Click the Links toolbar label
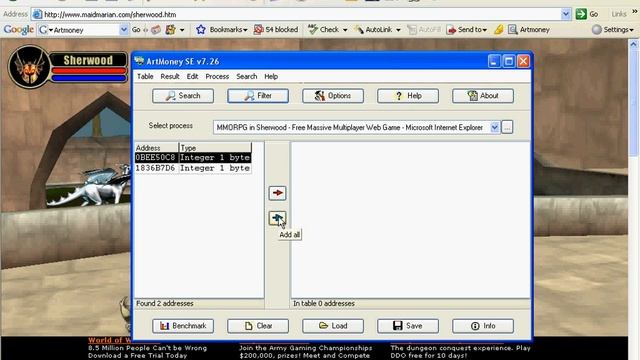Viewport: 640px width, 360px height. (x=619, y=14)
